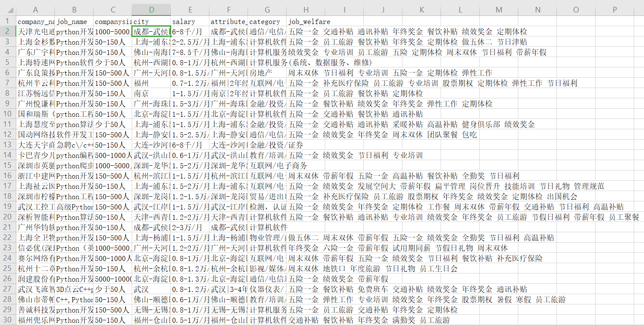Screen dimensions: 644x325
Task: Select company size '少于50人' in row 5
Action: tap(113, 63)
